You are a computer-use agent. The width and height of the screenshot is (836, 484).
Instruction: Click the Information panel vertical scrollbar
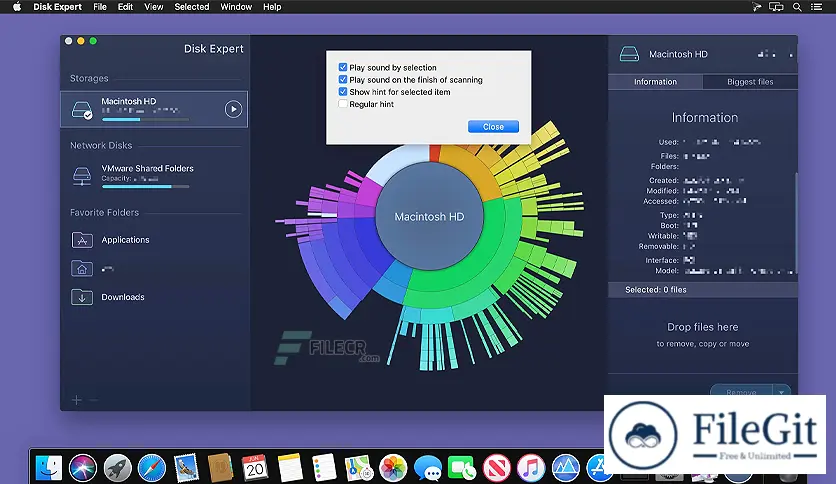(795, 223)
